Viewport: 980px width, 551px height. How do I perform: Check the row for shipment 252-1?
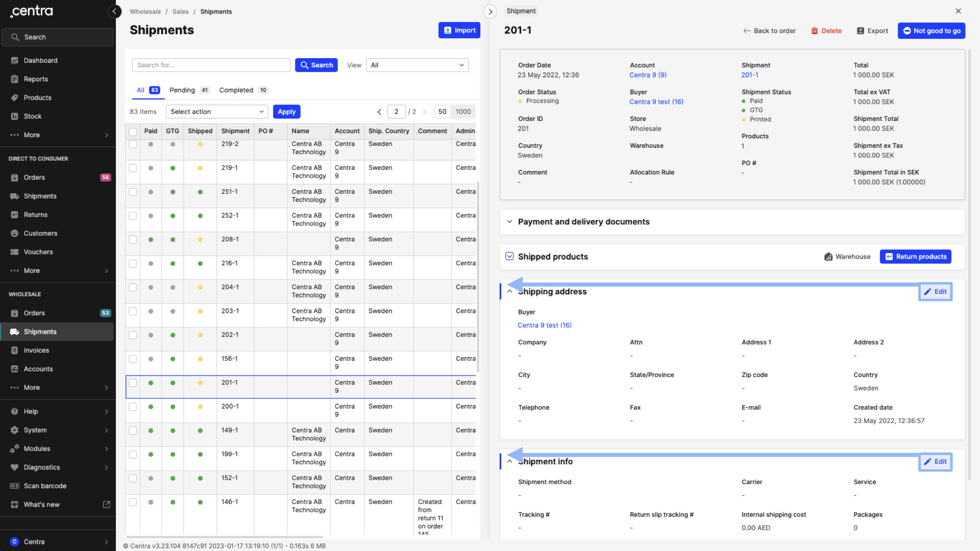click(x=133, y=216)
